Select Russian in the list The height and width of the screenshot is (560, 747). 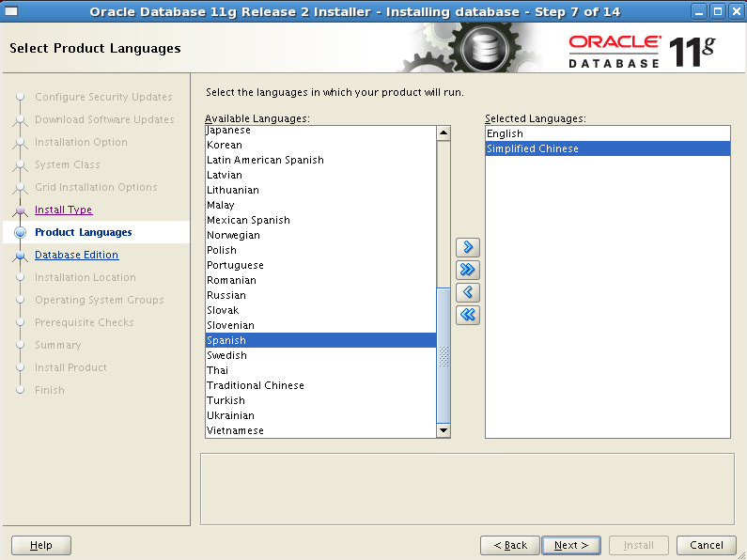point(320,295)
